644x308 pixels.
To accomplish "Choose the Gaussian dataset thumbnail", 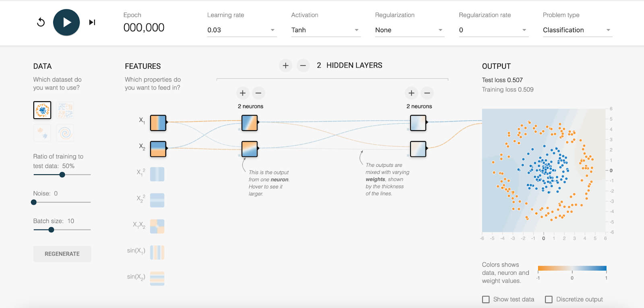I will point(42,133).
